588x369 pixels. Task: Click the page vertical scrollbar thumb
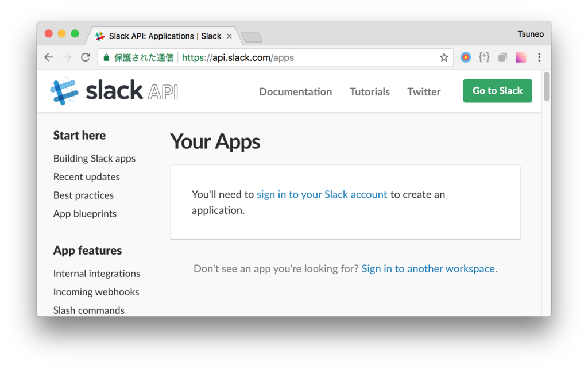[547, 86]
